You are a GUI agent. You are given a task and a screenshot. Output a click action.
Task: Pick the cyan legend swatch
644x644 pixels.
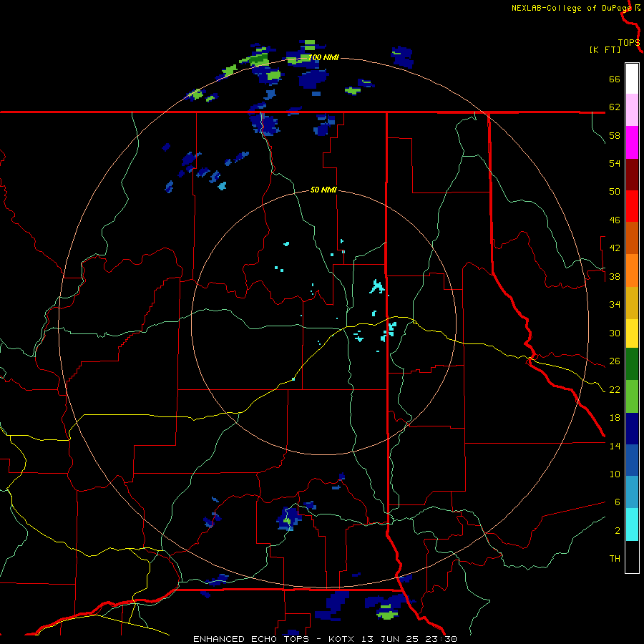632,525
